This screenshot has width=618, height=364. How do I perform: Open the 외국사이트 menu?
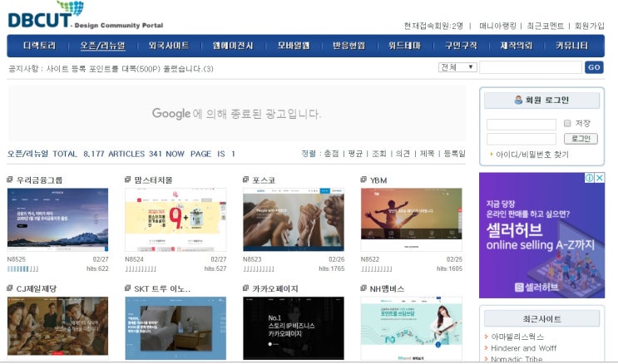pyautogui.click(x=169, y=46)
